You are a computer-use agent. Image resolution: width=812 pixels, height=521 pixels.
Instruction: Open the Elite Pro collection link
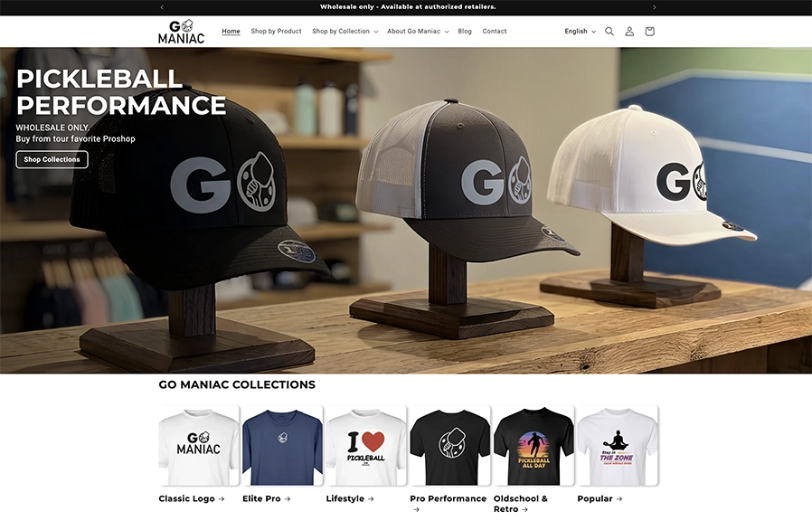266,498
